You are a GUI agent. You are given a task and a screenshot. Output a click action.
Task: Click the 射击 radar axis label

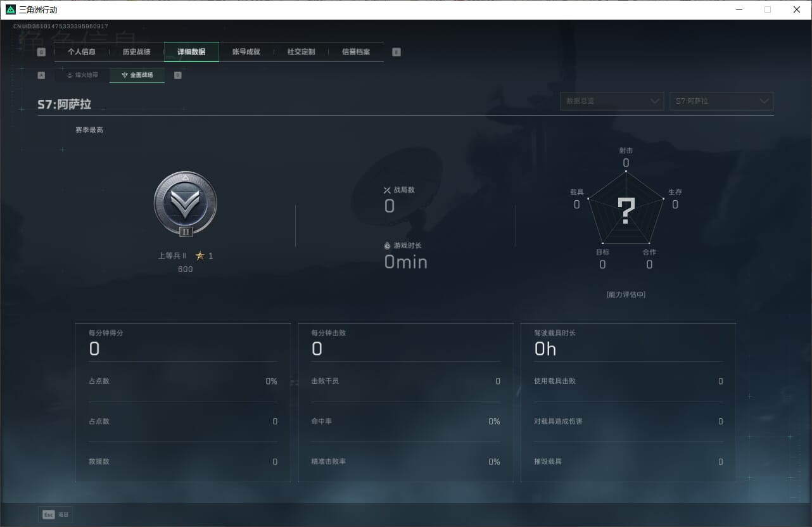(x=626, y=151)
